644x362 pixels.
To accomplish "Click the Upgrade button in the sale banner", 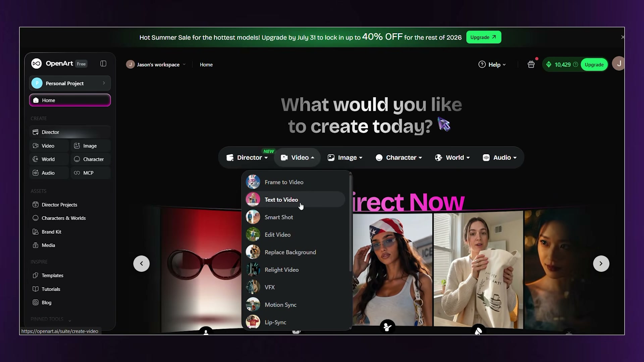I will tap(484, 37).
